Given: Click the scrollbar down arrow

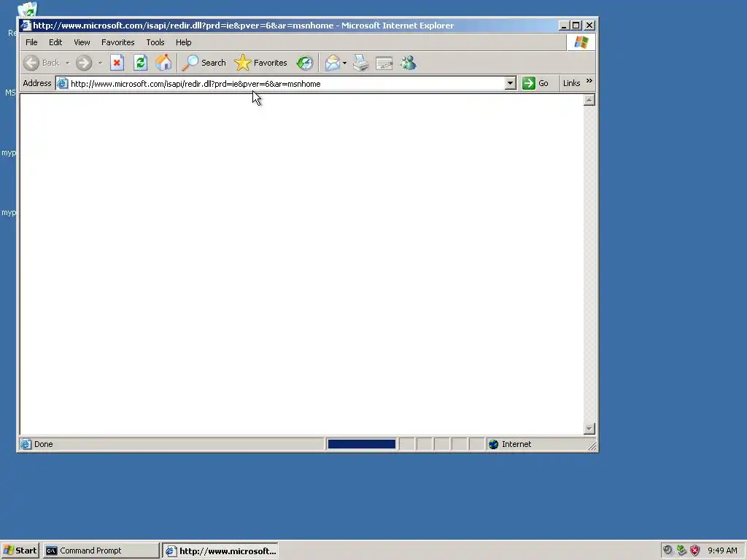Looking at the screenshot, I should coord(589,429).
